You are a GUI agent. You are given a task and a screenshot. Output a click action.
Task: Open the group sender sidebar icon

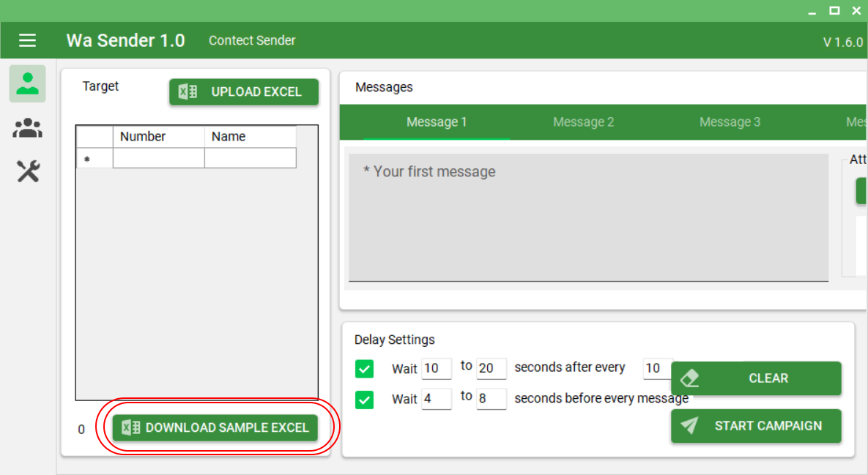[28, 129]
